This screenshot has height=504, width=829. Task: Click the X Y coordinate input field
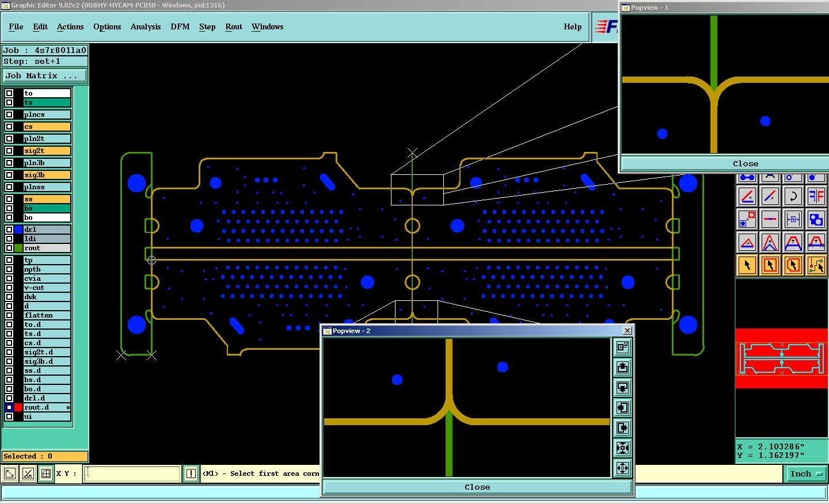click(x=132, y=474)
